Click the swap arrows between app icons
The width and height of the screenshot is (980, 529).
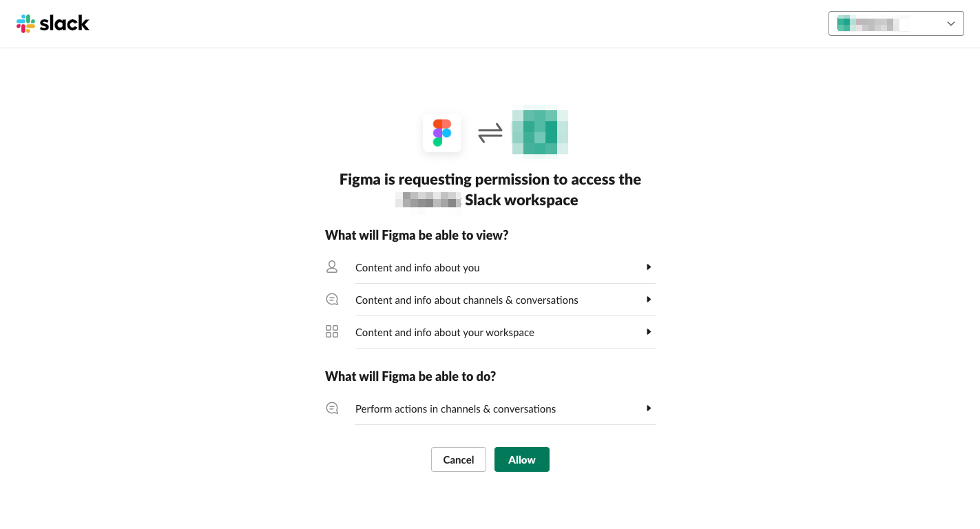489,132
